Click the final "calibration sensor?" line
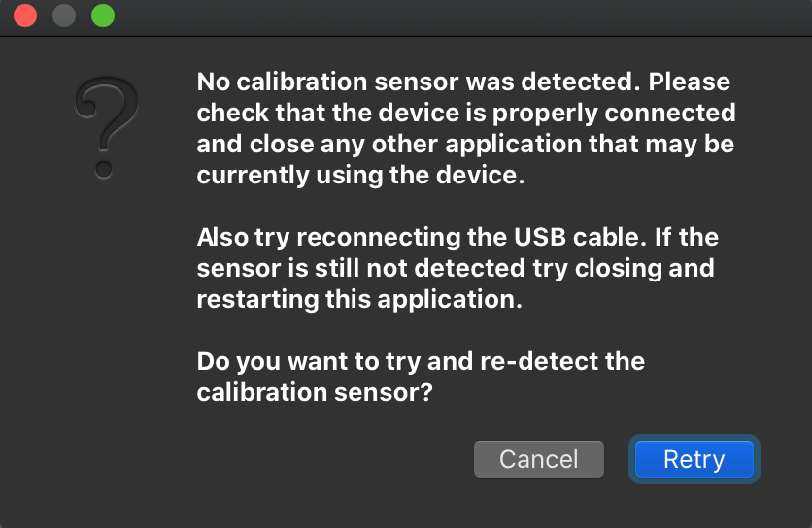812x528 pixels. tap(315, 392)
